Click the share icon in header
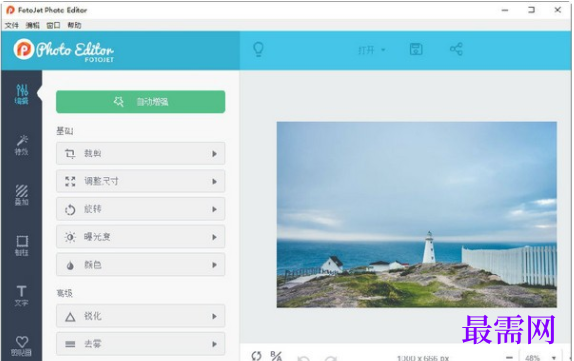This screenshot has width=574, height=361. [x=456, y=49]
